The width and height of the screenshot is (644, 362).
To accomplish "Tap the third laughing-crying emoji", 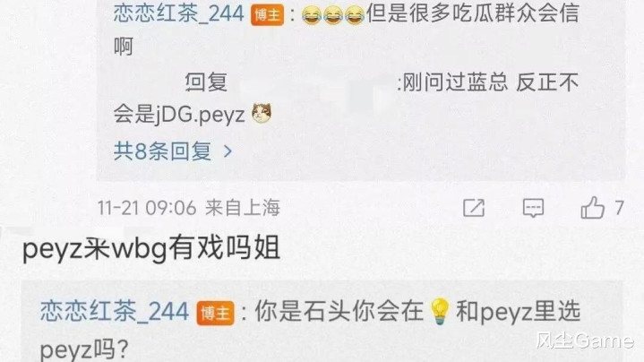I will pyautogui.click(x=354, y=15).
